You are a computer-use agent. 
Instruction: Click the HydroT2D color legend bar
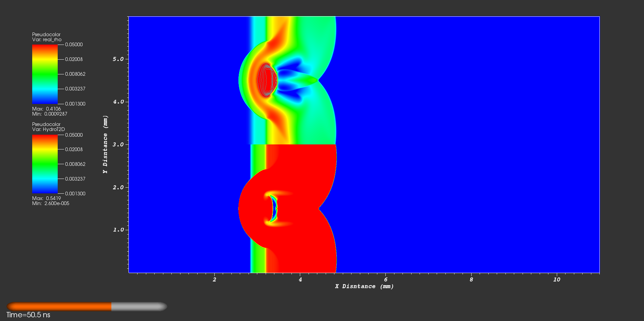(x=45, y=164)
